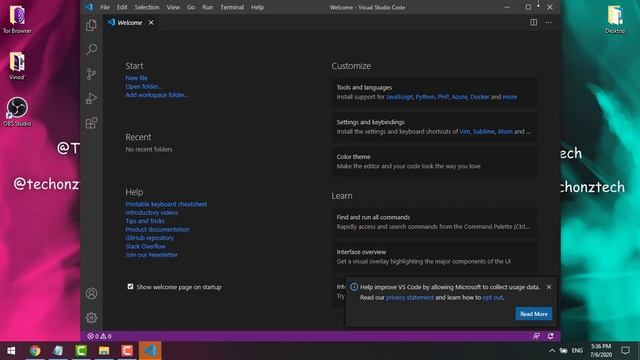This screenshot has height=360, width=640.
Task: Launch Google Chrome from taskbar
Action: pos(35,351)
